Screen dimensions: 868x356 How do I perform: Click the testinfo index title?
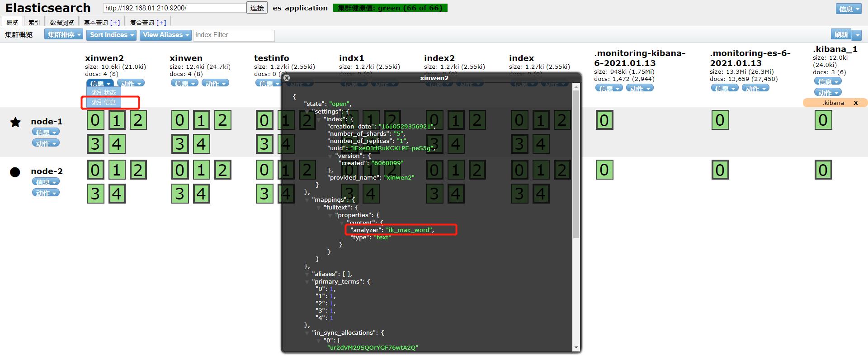coord(271,58)
